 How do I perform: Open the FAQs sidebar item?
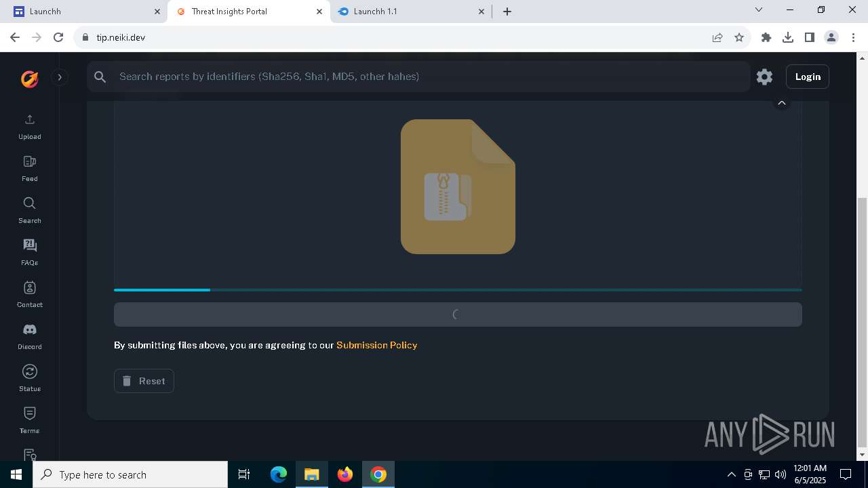[x=29, y=253]
